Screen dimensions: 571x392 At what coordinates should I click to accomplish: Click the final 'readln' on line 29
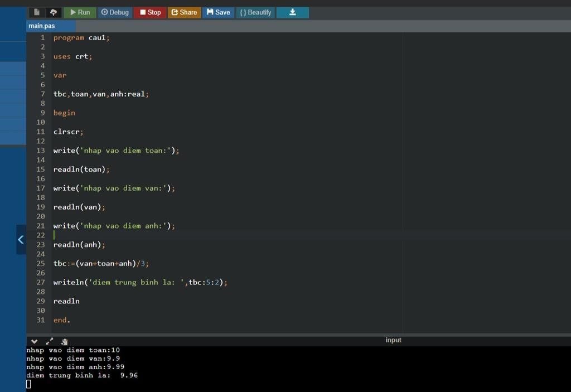(x=66, y=301)
